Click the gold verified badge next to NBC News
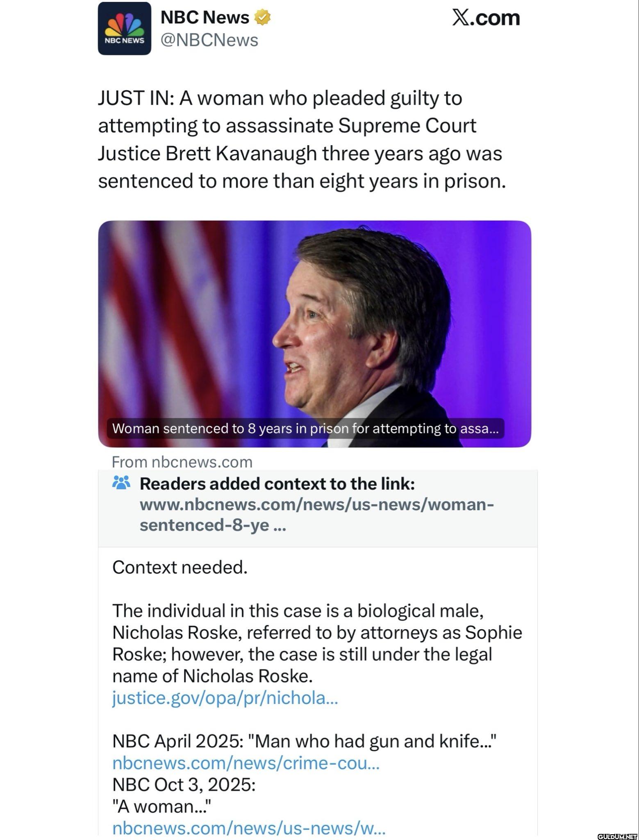The image size is (639, 840). [x=263, y=18]
